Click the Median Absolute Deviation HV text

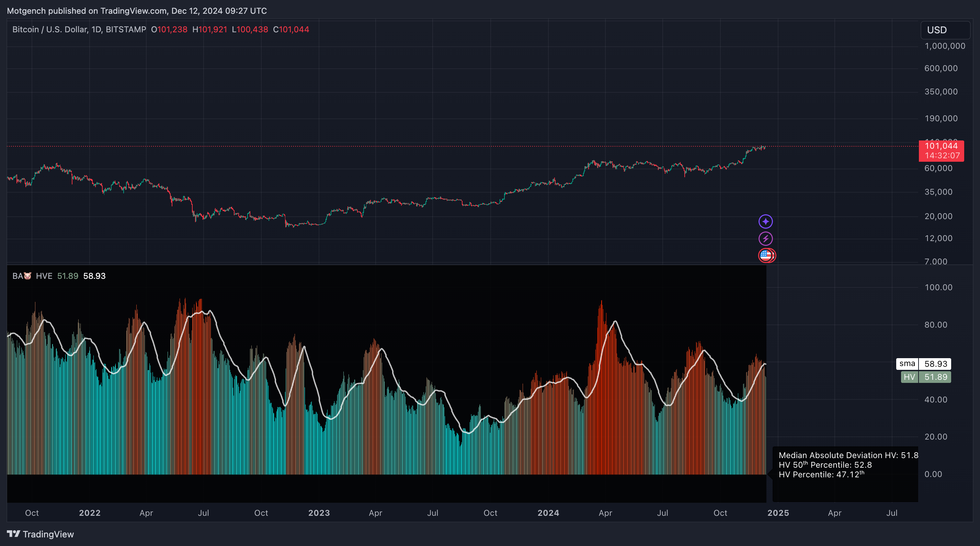[x=848, y=455]
